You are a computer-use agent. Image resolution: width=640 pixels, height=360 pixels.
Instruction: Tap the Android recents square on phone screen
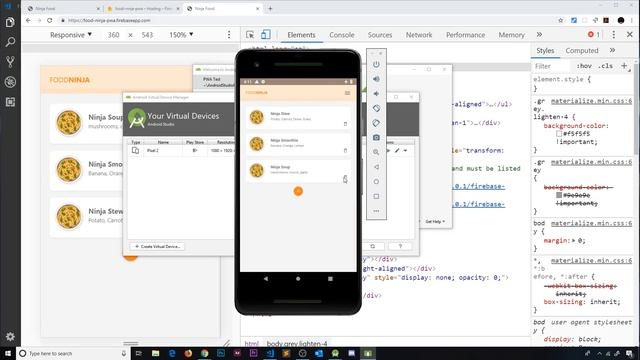pos(330,279)
